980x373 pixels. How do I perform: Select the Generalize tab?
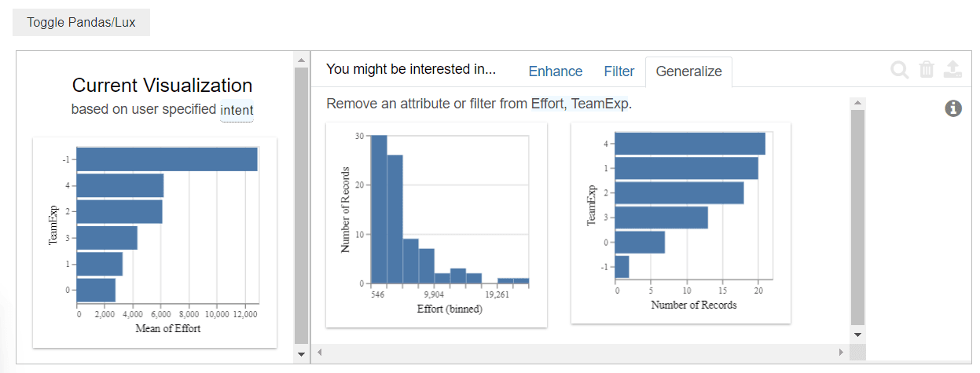point(688,71)
